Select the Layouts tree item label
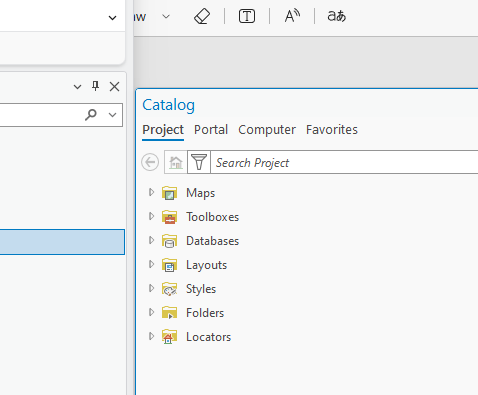Viewport: 478px width, 395px height. tap(207, 265)
